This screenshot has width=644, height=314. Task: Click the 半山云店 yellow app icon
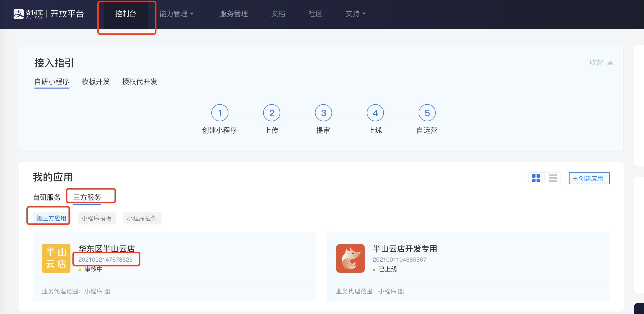pyautogui.click(x=56, y=258)
